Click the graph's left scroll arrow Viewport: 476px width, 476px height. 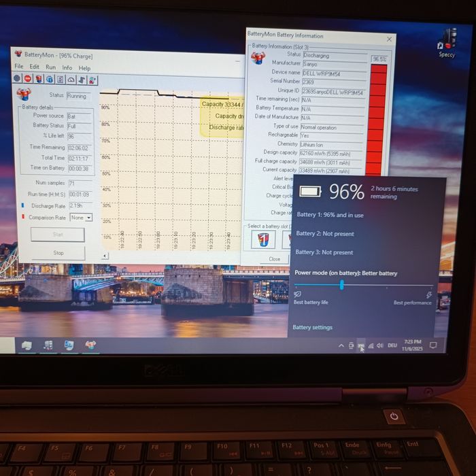point(105,256)
